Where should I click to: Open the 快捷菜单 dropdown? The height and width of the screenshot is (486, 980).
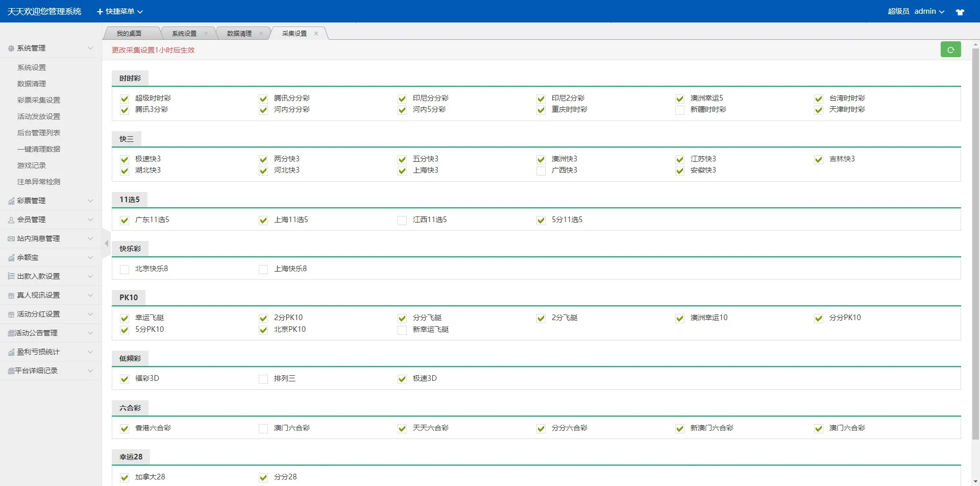coord(119,11)
